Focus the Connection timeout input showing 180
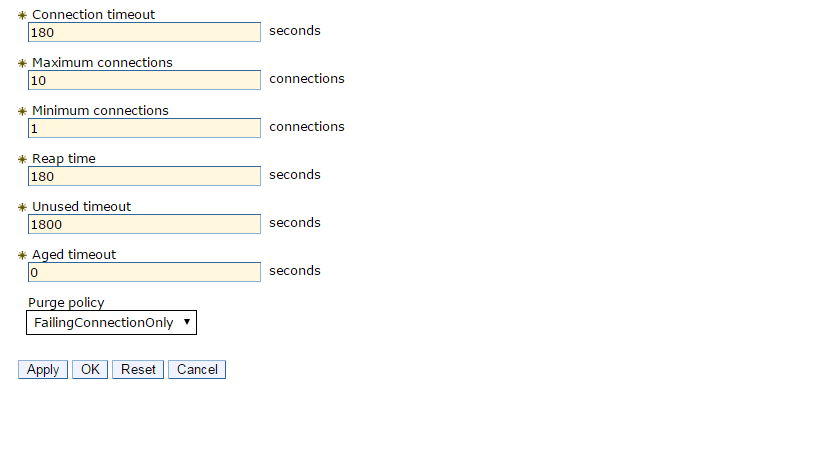This screenshot has width=819, height=460. 144,32
